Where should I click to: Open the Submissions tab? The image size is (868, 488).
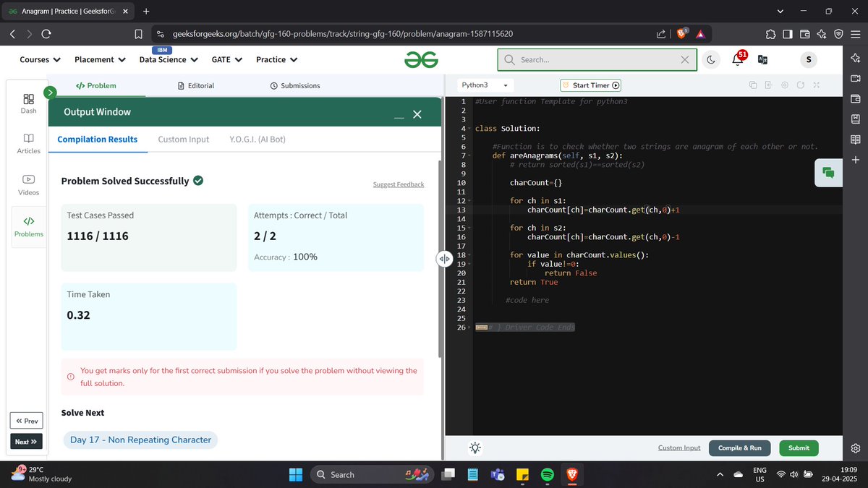tap(295, 85)
